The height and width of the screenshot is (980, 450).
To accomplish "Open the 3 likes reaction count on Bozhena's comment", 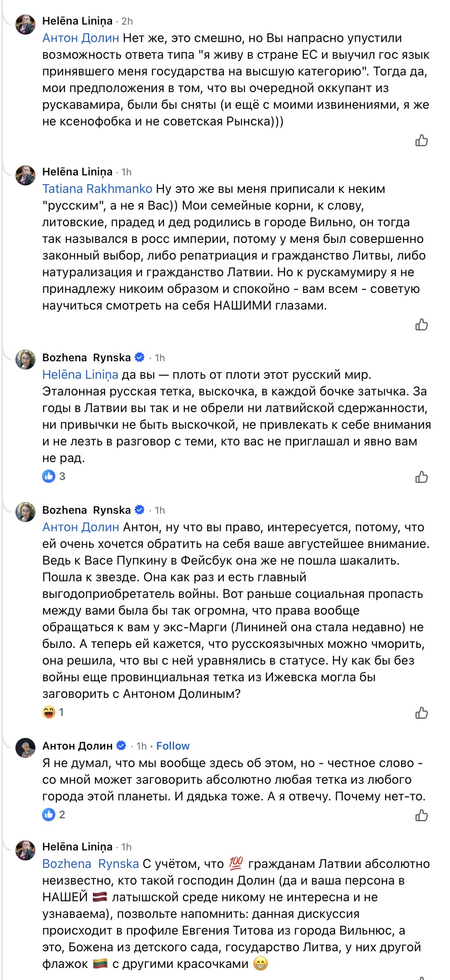I will click(x=54, y=476).
